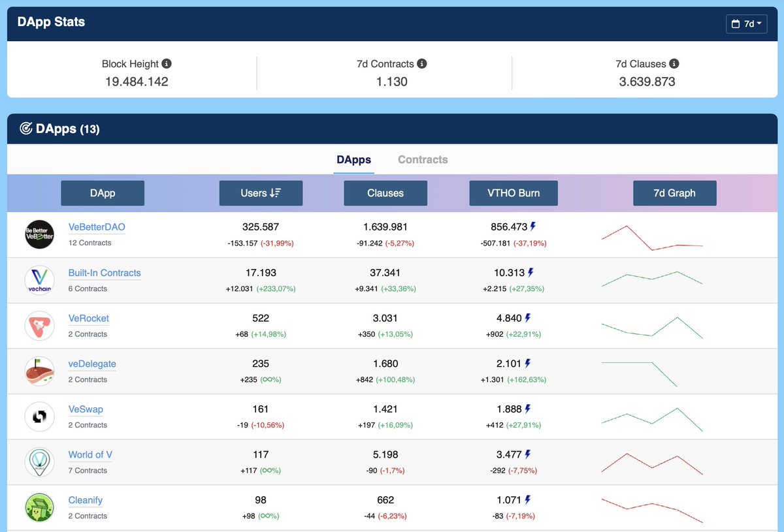The width and height of the screenshot is (784, 532).
Task: Sort by the DApp column button
Action: tap(103, 193)
